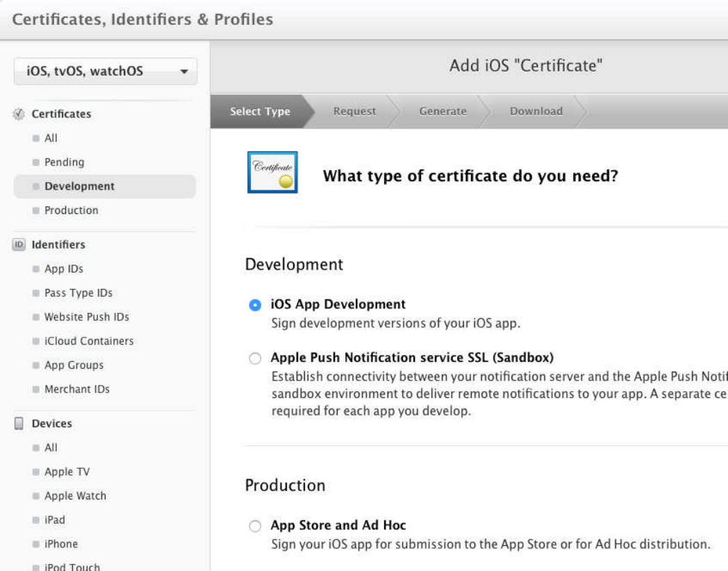The image size is (728, 571).
Task: Open All under Devices
Action: click(x=51, y=447)
